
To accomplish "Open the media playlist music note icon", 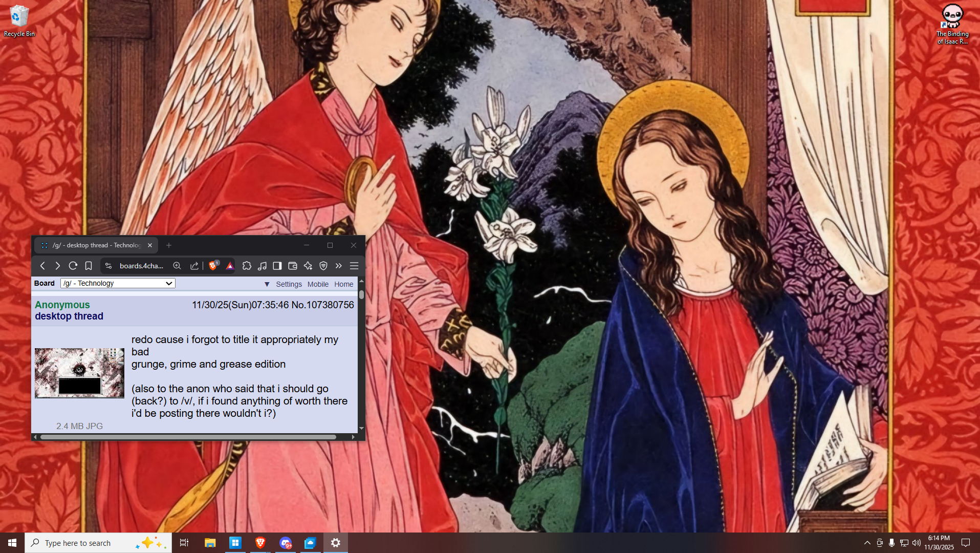I will click(x=262, y=266).
